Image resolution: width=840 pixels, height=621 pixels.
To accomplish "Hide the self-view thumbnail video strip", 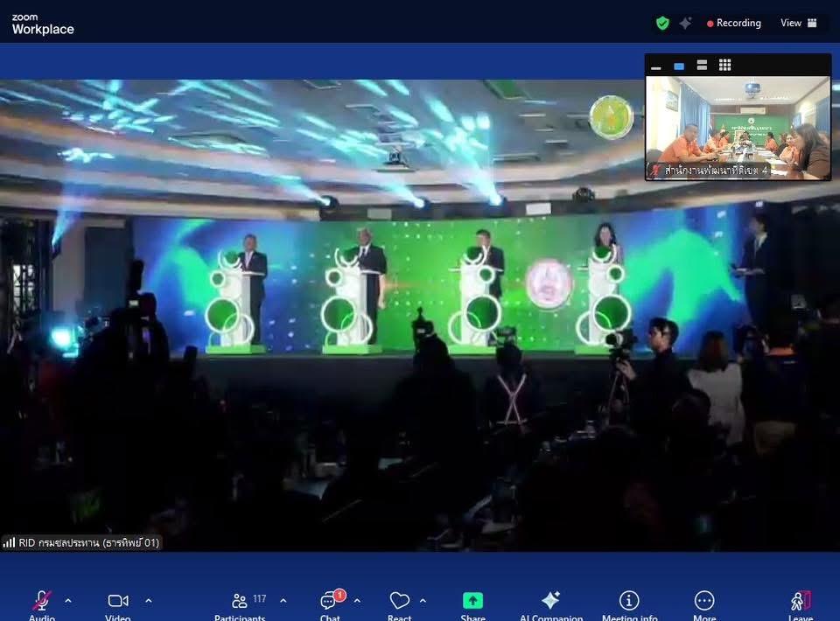I will [656, 66].
